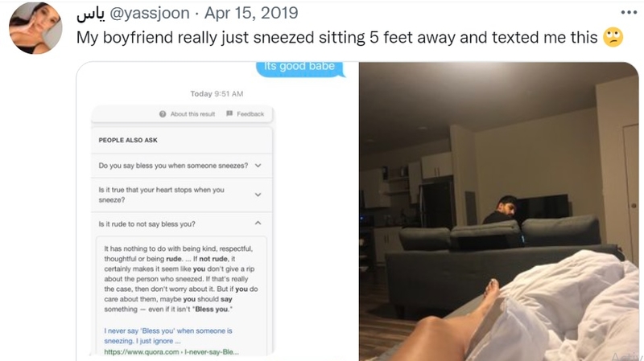Open the @yassjoon profile handle
The image size is (644, 361).
[x=150, y=13]
